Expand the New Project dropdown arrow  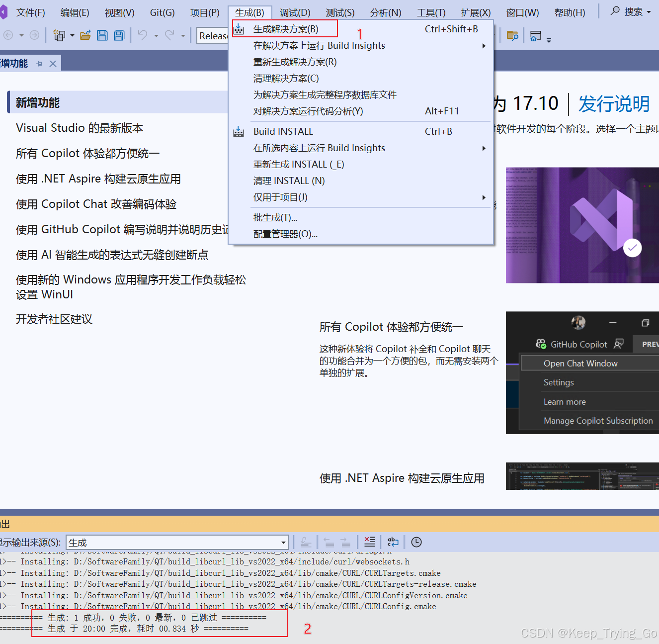pos(73,35)
